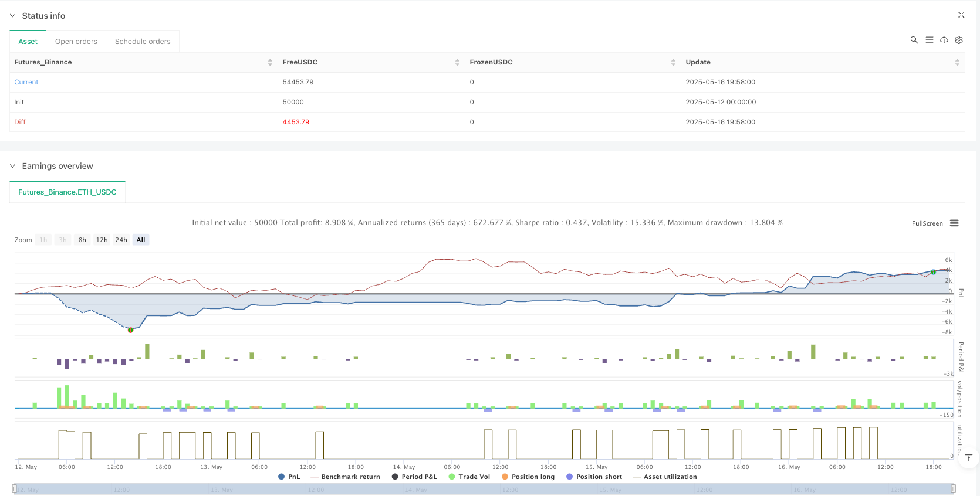Collapse the Earnings overview section

pos(13,166)
